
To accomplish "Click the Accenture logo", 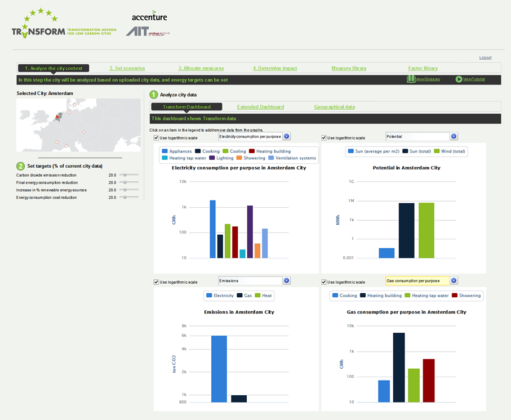I will pos(149,16).
